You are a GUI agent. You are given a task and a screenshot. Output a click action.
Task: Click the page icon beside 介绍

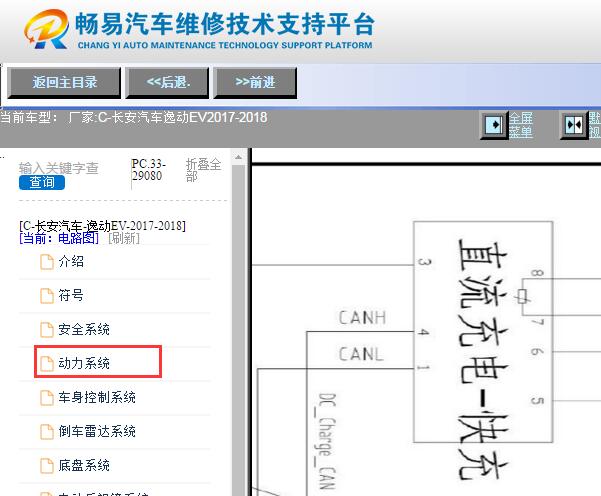(x=47, y=262)
